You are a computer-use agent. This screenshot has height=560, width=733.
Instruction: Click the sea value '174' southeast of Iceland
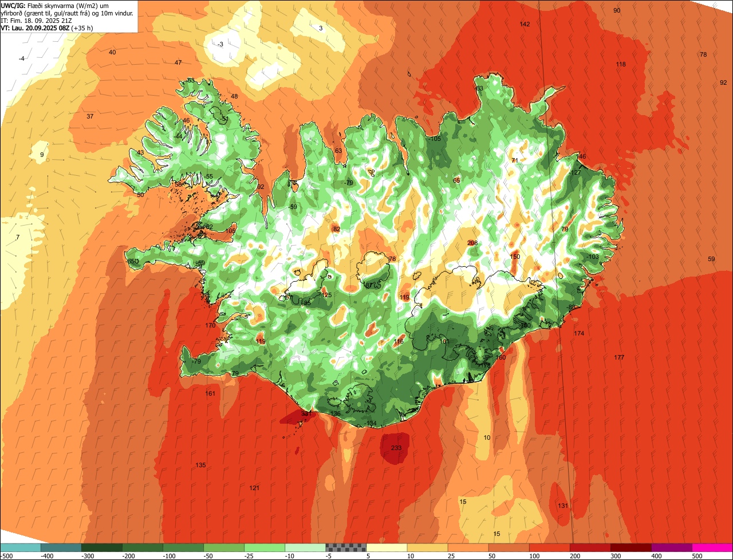tap(579, 333)
